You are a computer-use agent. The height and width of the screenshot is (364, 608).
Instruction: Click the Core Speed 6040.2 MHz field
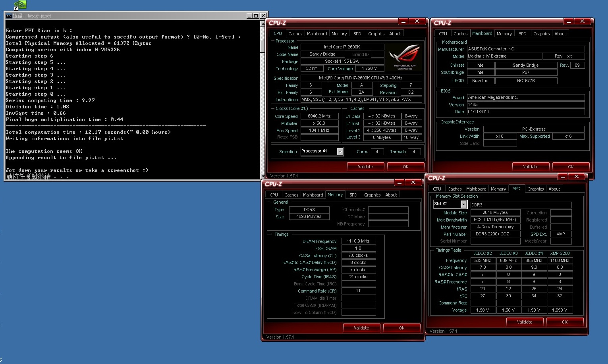[x=319, y=116]
